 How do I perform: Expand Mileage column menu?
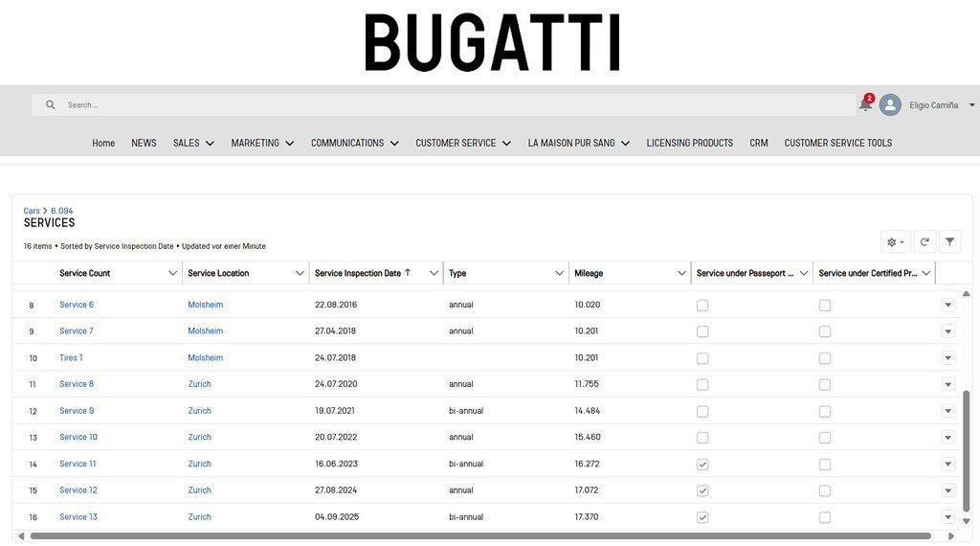point(681,273)
